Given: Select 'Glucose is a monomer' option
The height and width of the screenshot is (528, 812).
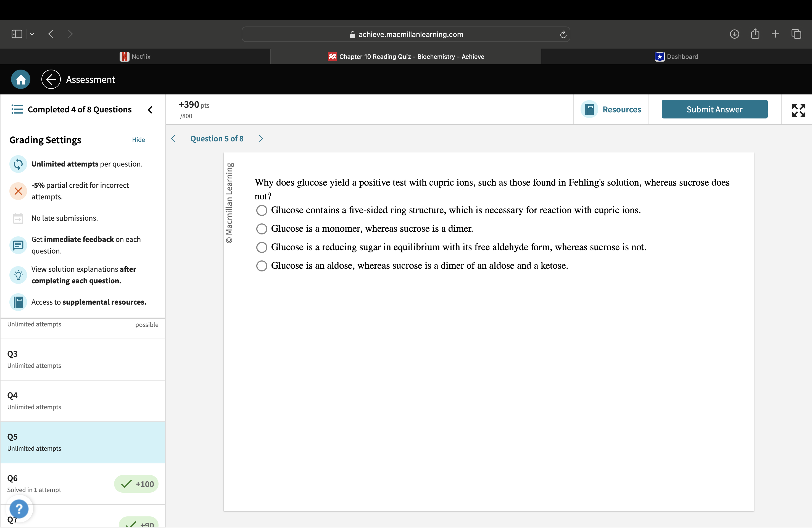Looking at the screenshot, I should click(x=262, y=229).
